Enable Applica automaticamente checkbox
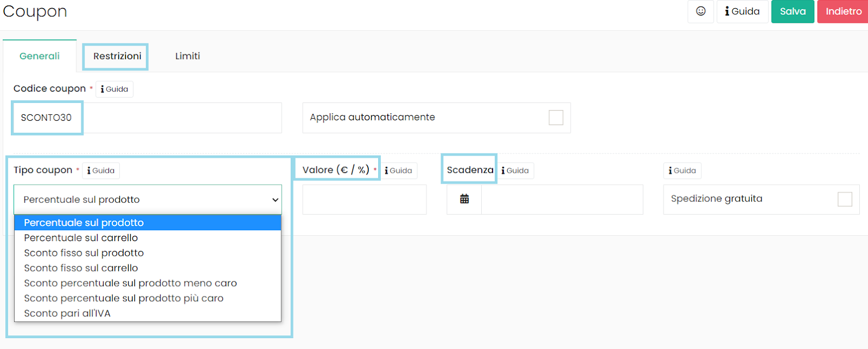Screen dimensions: 868x349 click(556, 118)
